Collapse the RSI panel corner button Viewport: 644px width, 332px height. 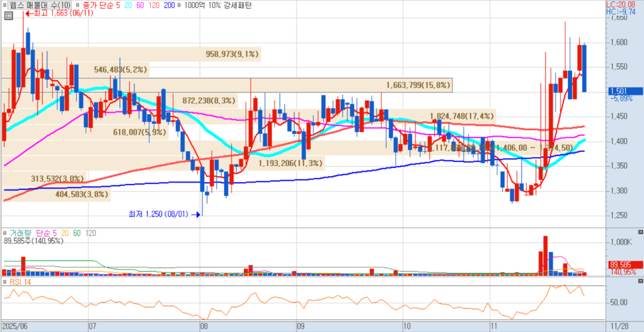point(641,281)
